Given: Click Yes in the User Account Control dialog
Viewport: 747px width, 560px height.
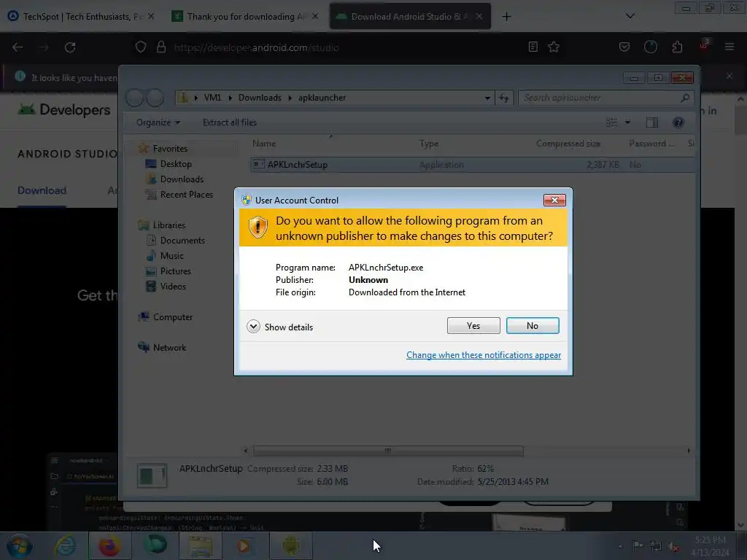Looking at the screenshot, I should coord(473,326).
